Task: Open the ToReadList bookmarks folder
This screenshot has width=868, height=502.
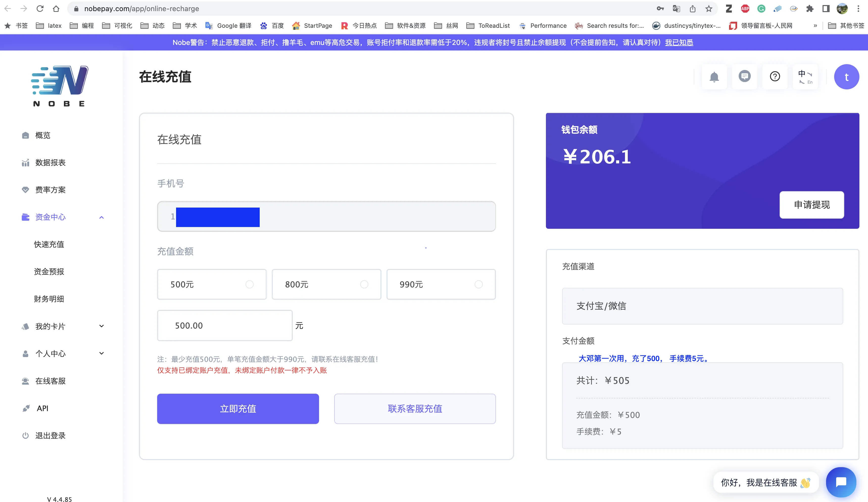Action: (488, 26)
